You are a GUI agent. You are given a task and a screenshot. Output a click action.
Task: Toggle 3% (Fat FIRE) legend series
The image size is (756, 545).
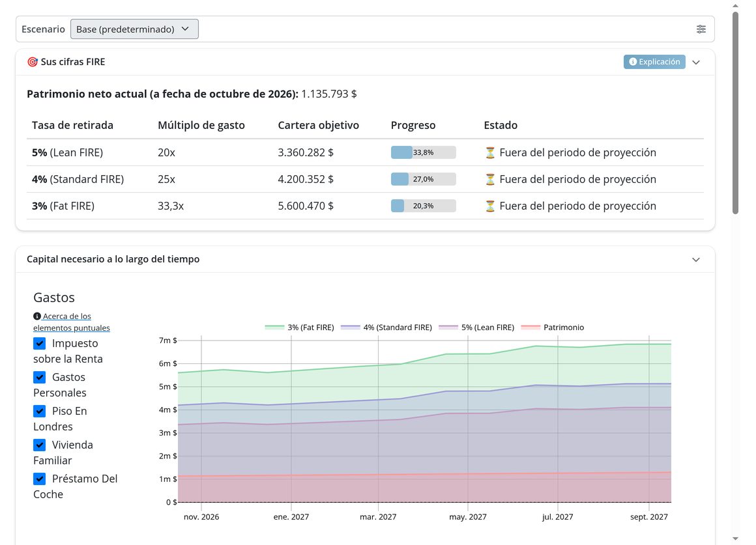[299, 327]
